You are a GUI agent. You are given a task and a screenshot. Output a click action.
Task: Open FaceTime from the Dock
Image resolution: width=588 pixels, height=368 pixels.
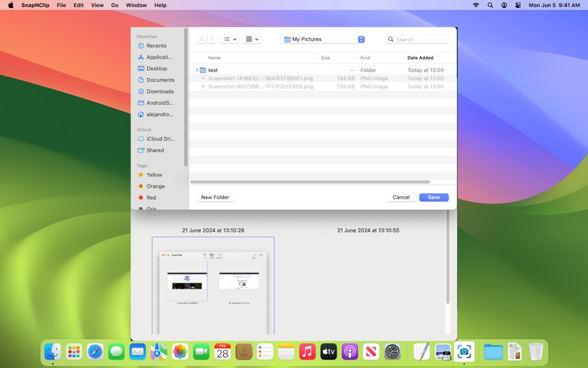201,352
